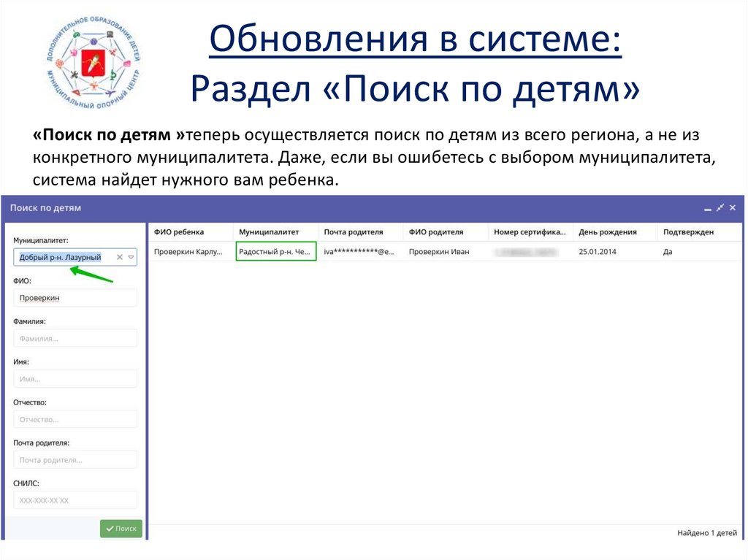
Task: Click the ФИО input containing Проверкин
Action: [x=75, y=298]
